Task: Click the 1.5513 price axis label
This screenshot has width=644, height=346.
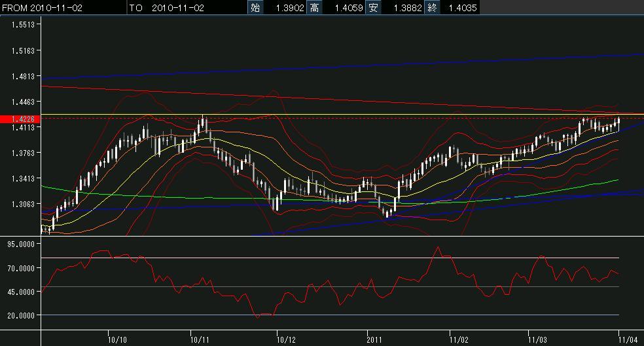Action: pos(24,24)
